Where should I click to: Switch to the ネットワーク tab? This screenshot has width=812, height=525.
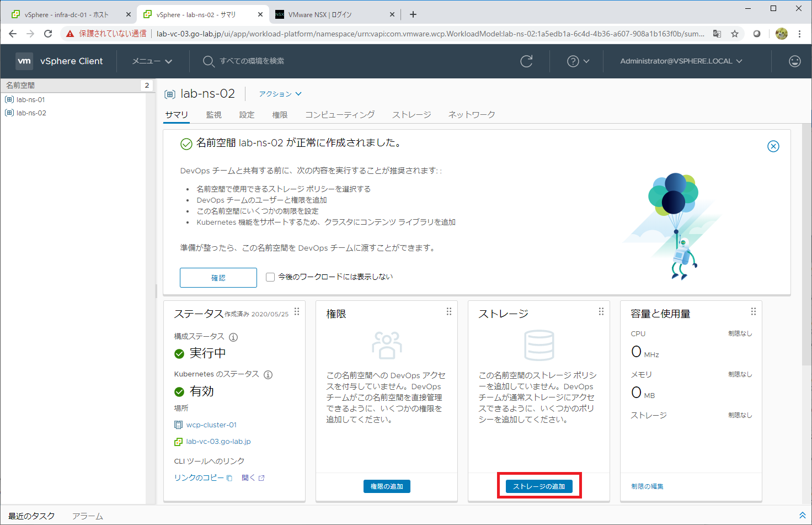(x=471, y=115)
